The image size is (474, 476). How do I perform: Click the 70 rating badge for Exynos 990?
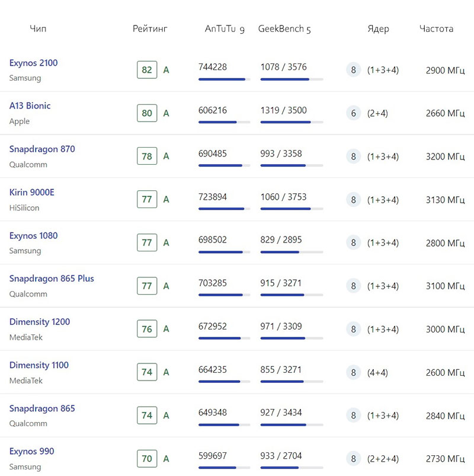point(147,458)
